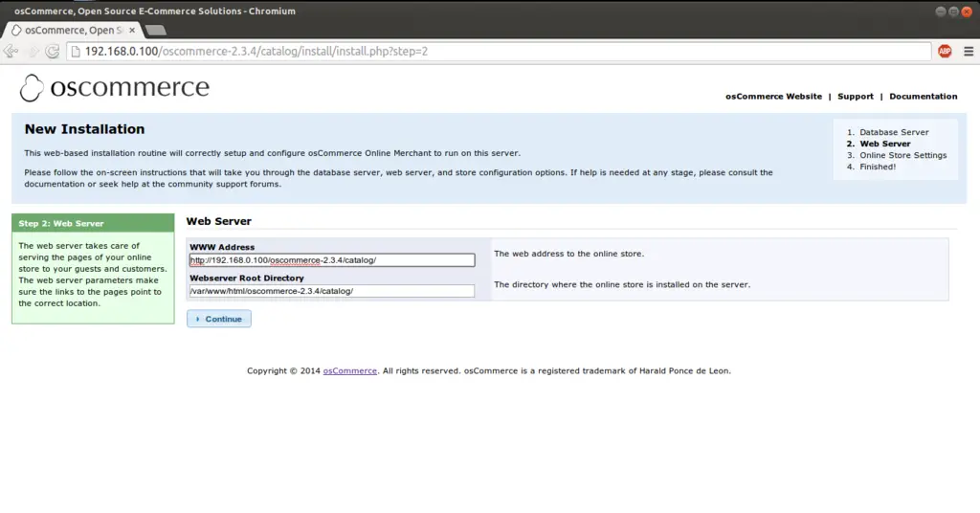Click 'The web address to the online store.' text

(x=568, y=254)
